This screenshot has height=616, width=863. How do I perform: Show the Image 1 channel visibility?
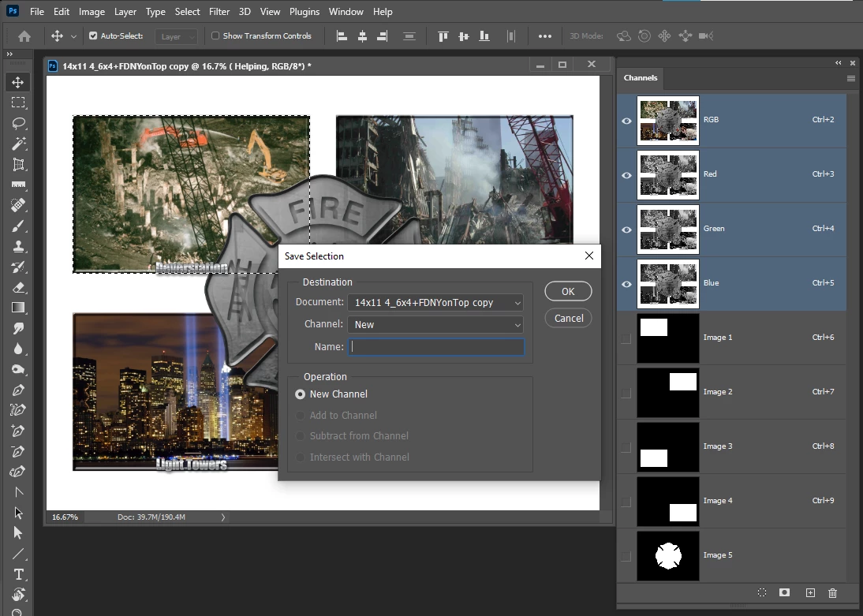626,338
